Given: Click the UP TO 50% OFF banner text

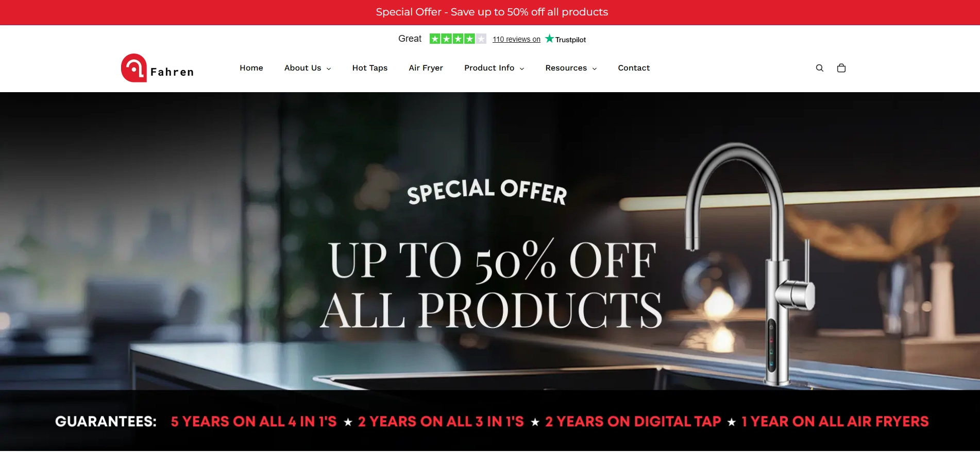Looking at the screenshot, I should coord(492,259).
